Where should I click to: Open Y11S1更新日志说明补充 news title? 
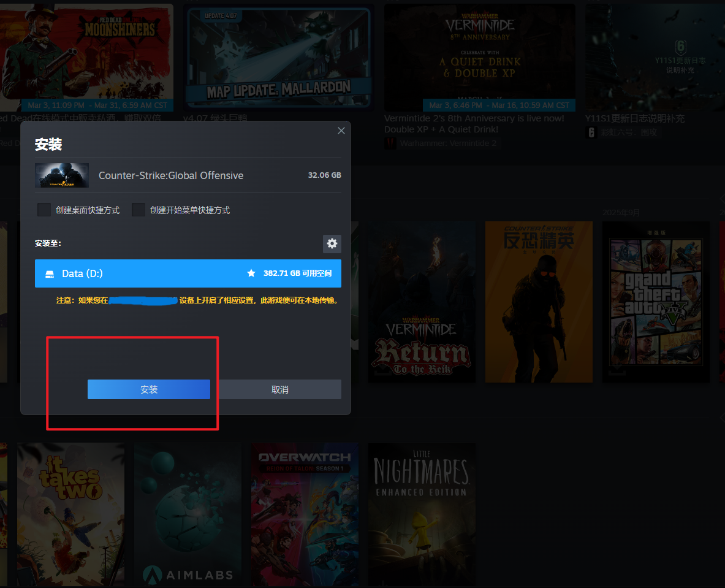[x=634, y=118]
